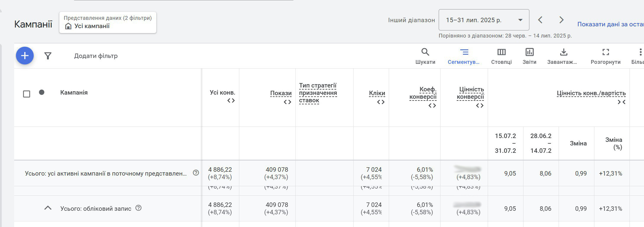Viewport: 644px width, 227px height.
Task: Go to the next date range
Action: point(561,20)
